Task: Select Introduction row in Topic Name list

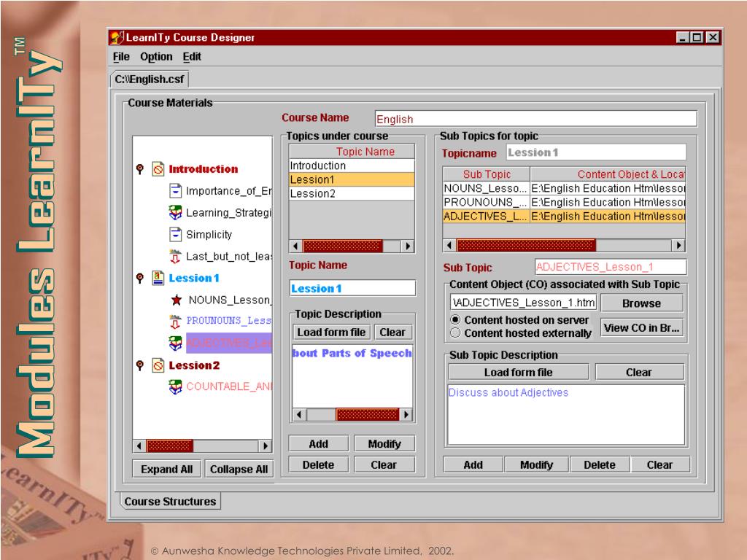Action: [x=352, y=166]
